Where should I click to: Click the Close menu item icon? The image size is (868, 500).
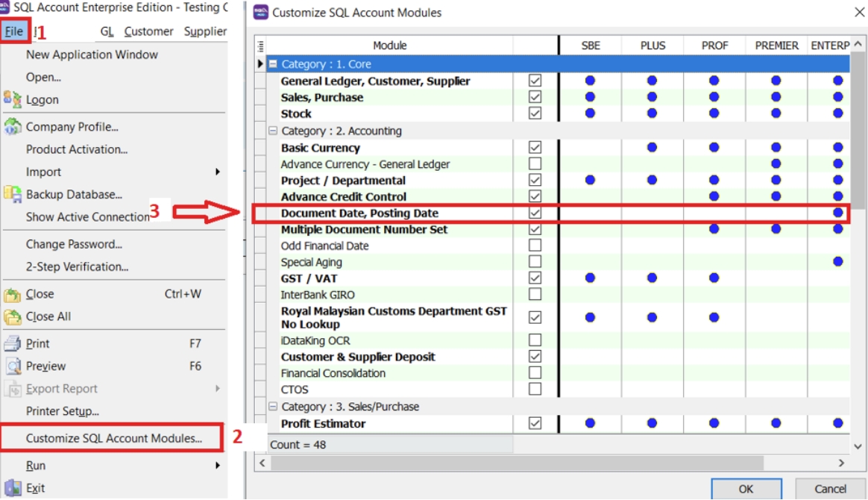(x=12, y=294)
